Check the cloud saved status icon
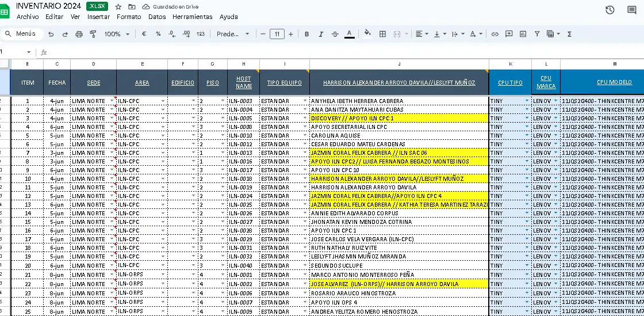644x316 pixels. (x=146, y=6)
